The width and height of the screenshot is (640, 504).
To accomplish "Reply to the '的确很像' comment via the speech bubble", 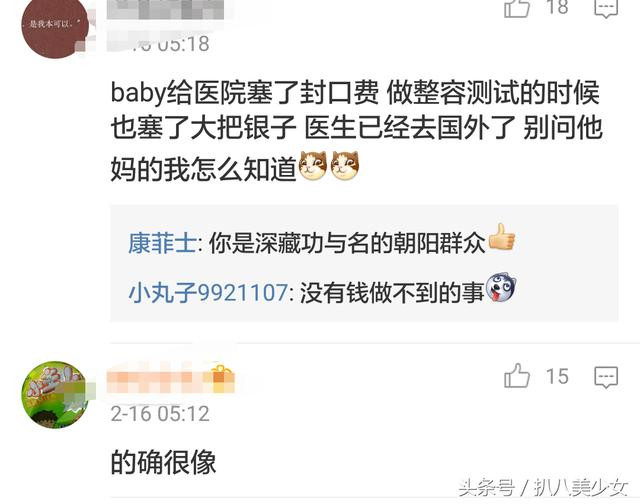I will pyautogui.click(x=606, y=377).
